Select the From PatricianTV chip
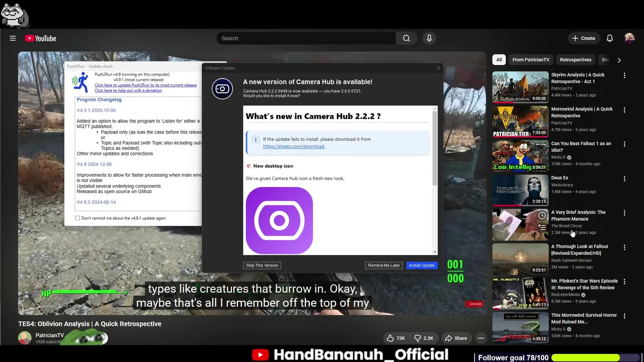Image resolution: width=644 pixels, height=362 pixels. coord(531,60)
